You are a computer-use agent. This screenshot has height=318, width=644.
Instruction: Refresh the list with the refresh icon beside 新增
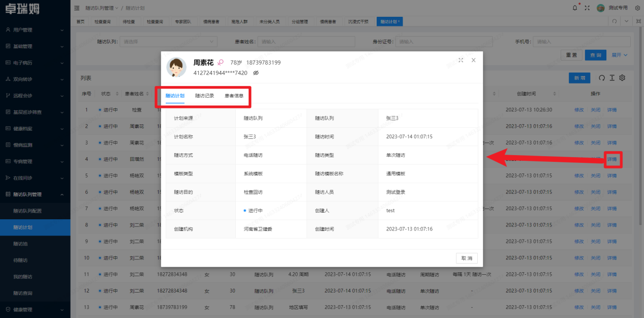(x=602, y=77)
